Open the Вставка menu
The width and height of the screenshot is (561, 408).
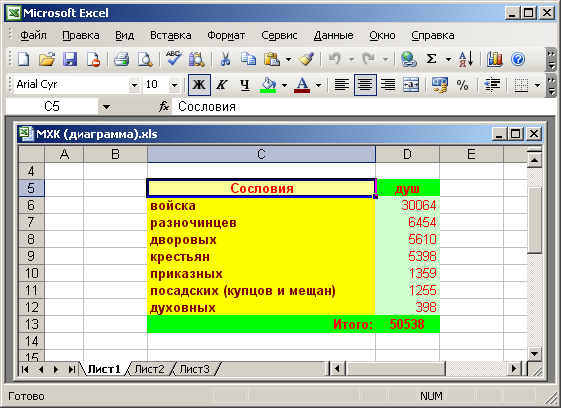[x=171, y=35]
